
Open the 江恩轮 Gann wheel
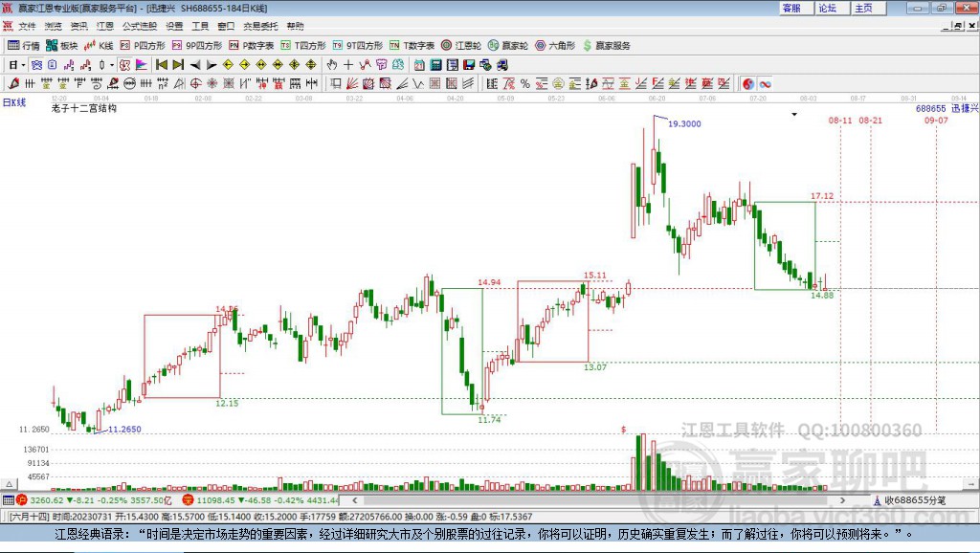click(x=461, y=46)
